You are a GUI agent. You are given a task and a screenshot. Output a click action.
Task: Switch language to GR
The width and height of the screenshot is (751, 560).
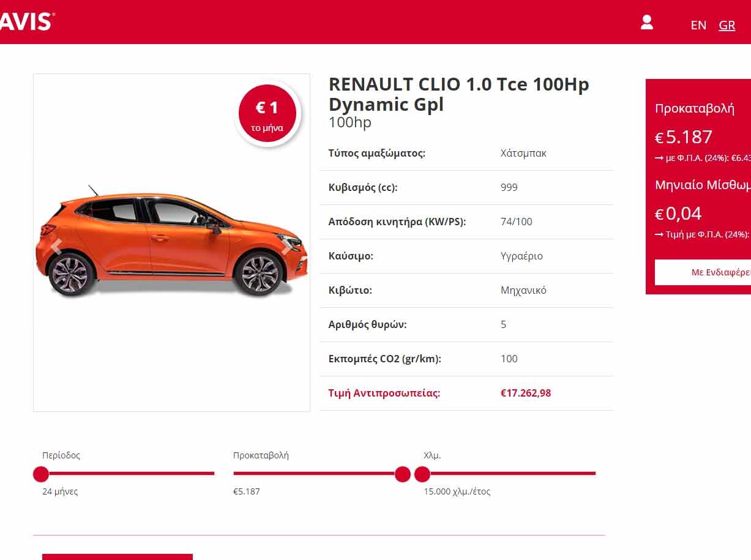727,25
